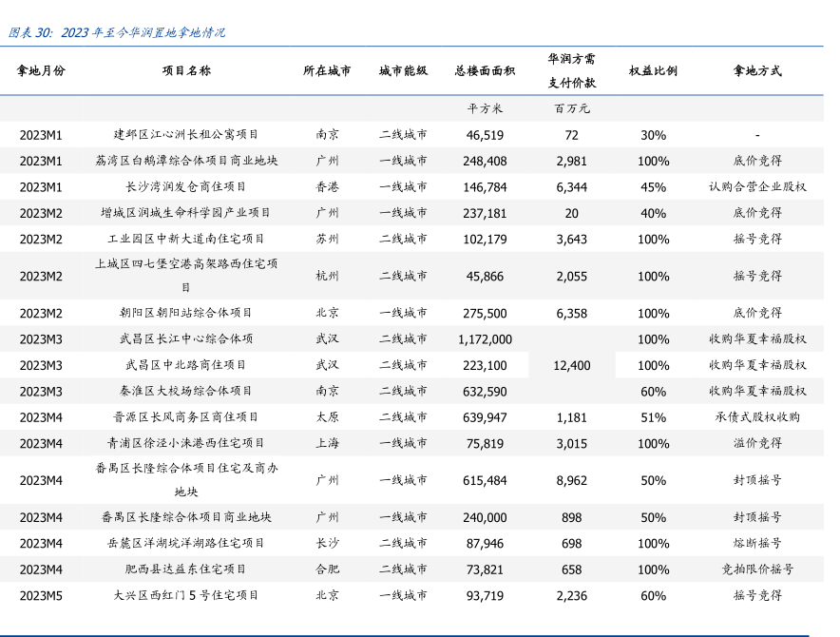Click the 香港 city cell

[327, 187]
